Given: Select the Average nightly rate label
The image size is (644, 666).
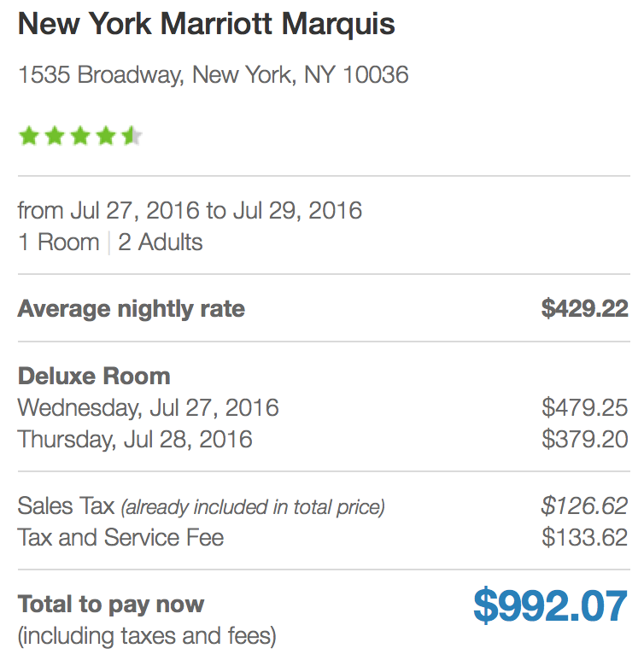Looking at the screenshot, I should pos(132,309).
